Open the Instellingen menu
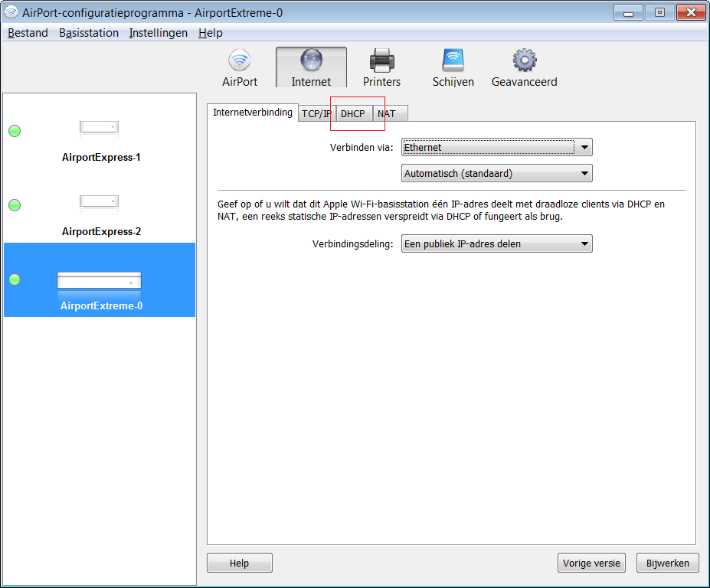 point(158,33)
